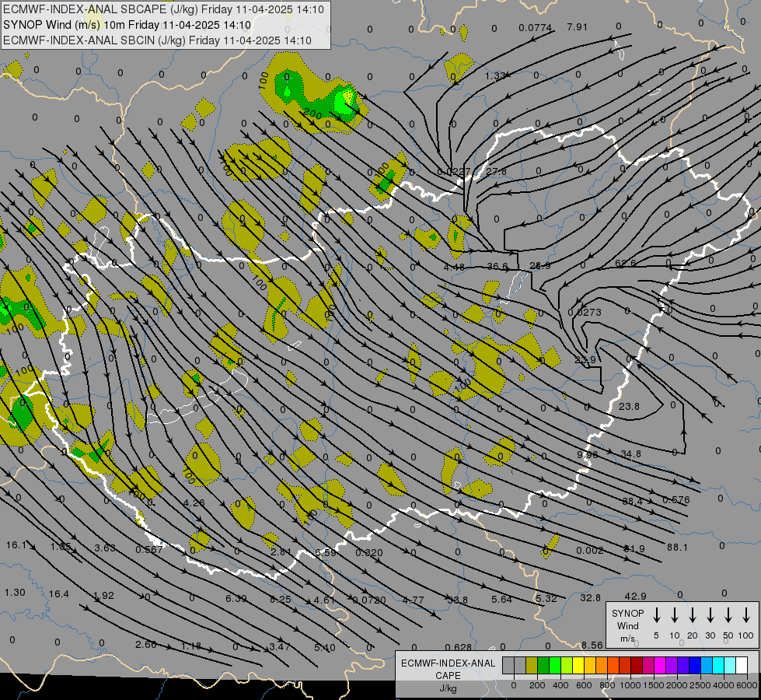Image resolution: width=761 pixels, height=700 pixels.
Task: Pick the yellow CAPE legend swatch
Action: tap(578, 666)
